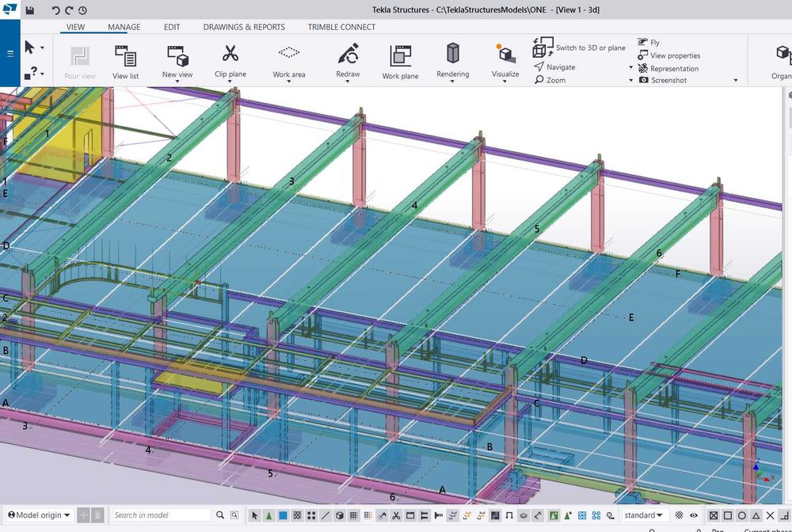Click the selection filter grid icon
792x532 pixels.
pyautogui.click(x=680, y=515)
